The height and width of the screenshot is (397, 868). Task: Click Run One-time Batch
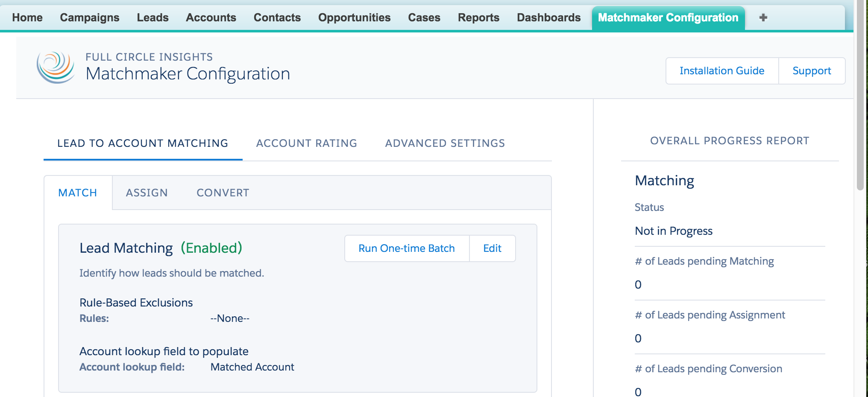(407, 248)
